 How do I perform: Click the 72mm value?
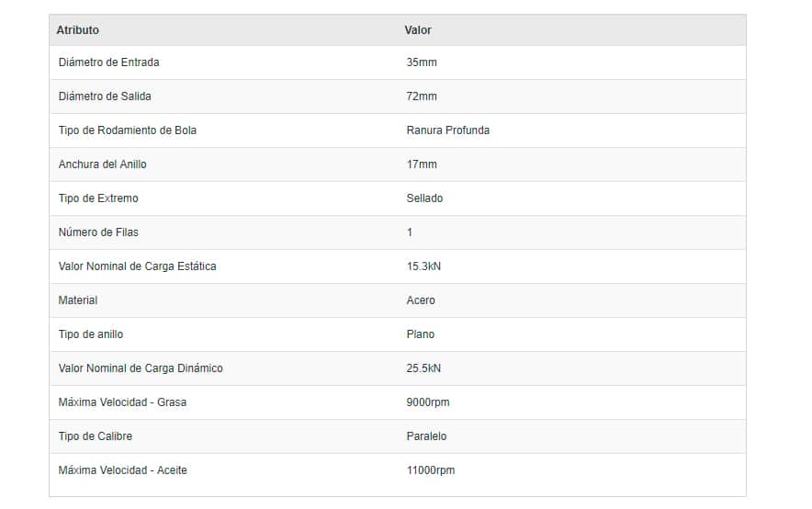click(422, 96)
